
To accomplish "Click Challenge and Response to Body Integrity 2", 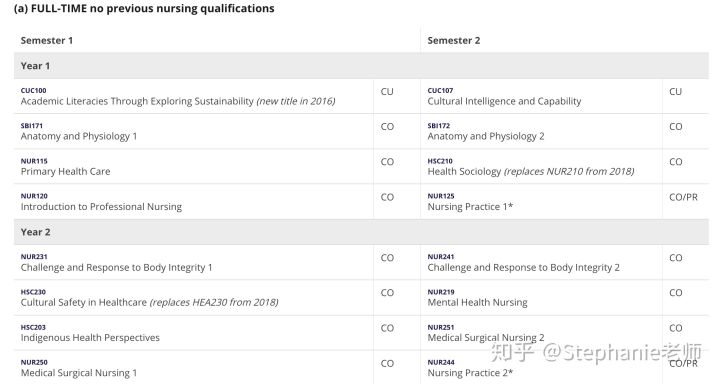I will pos(523,268).
